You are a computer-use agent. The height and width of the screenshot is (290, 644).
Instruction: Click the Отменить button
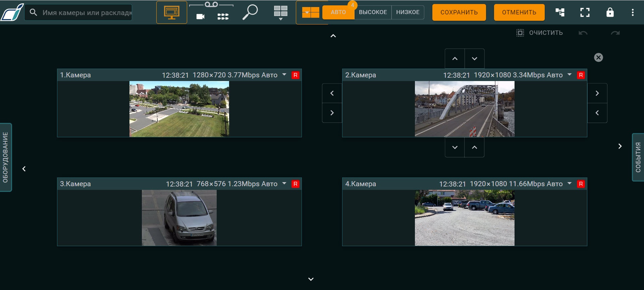click(x=519, y=12)
